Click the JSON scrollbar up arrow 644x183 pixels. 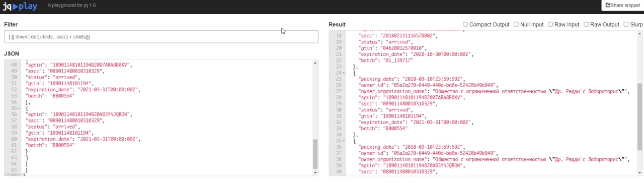click(315, 63)
